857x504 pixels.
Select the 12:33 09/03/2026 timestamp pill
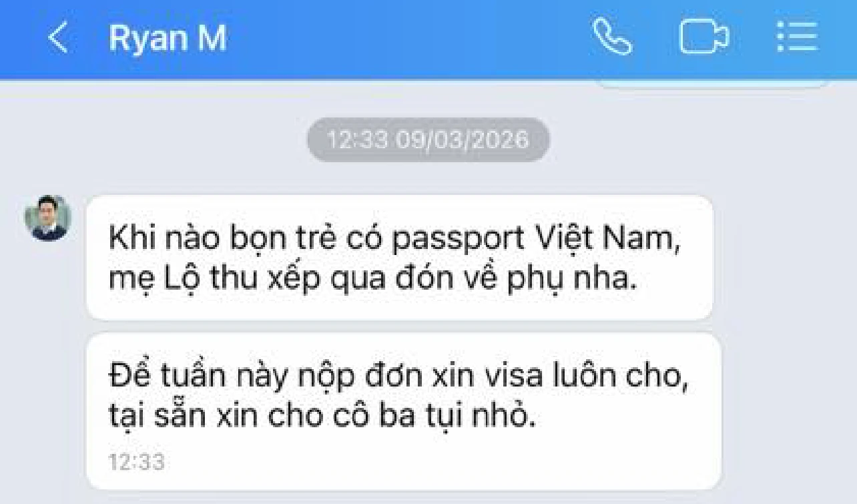[x=428, y=140]
